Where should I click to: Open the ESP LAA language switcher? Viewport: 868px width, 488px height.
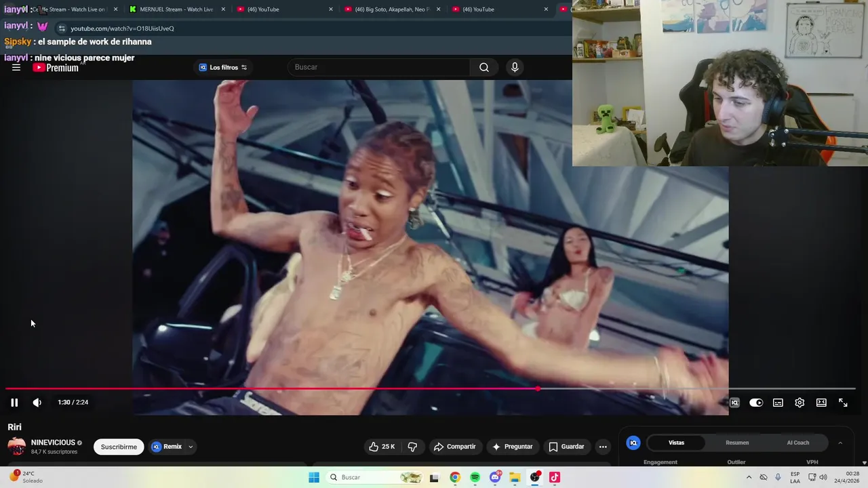click(795, 477)
